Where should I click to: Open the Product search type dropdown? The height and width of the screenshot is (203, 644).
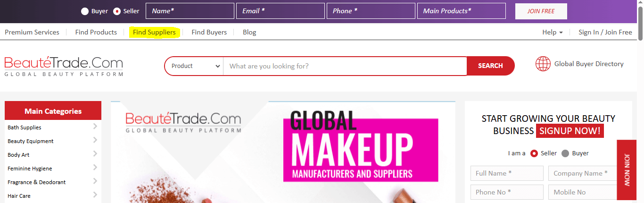click(x=194, y=66)
